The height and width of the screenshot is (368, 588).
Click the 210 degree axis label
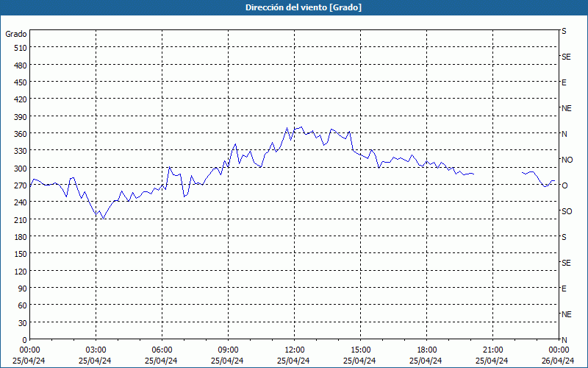click(21, 219)
